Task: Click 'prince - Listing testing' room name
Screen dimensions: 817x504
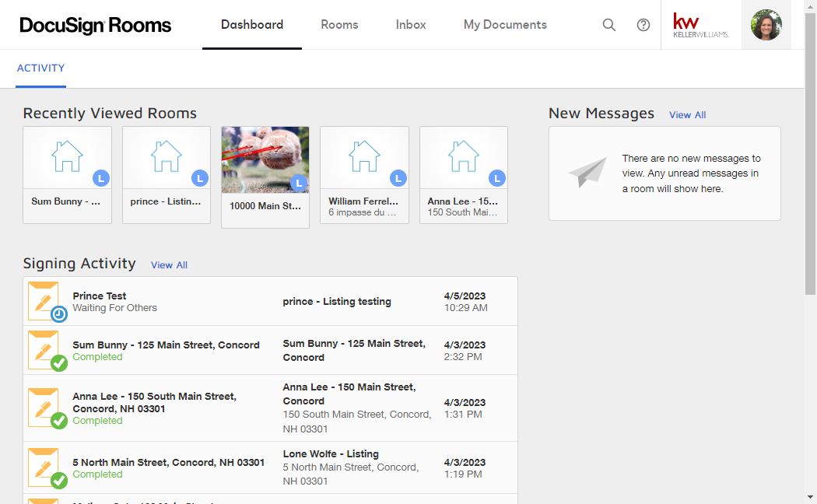Action: (337, 302)
